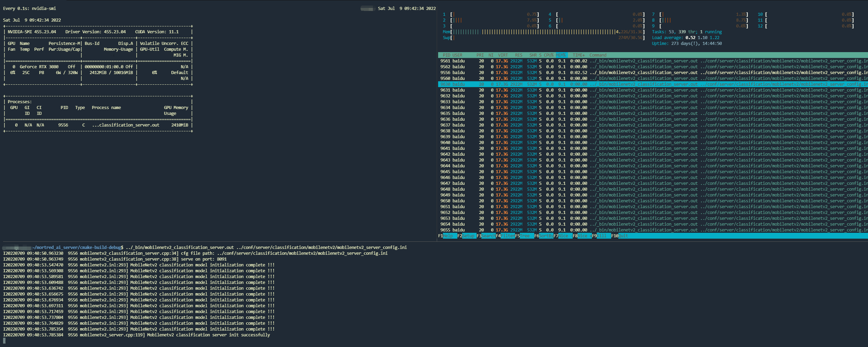Image resolution: width=868 pixels, height=347 pixels.
Task: Activate F3 Search in htop footer
Action: pos(486,236)
